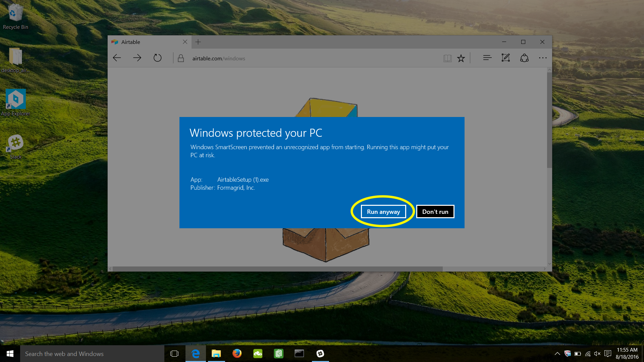Open the Hub lines icon

(487, 58)
